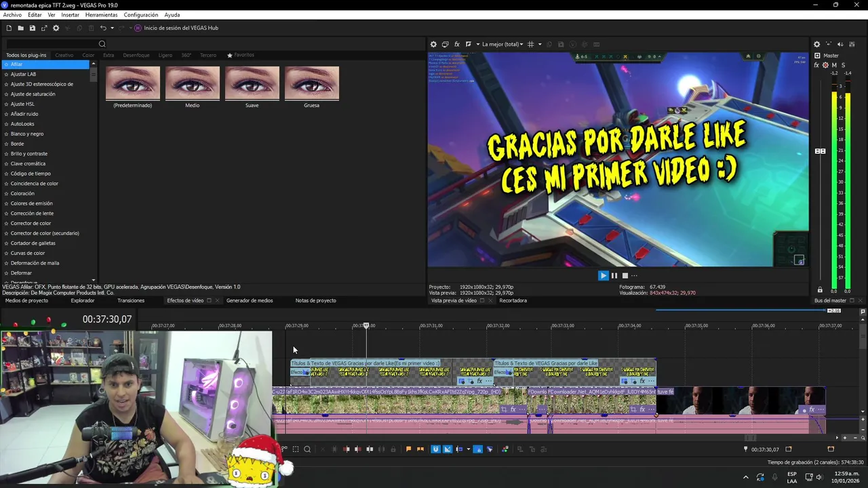Insert a region with the double flag icon
Viewport: 868px width, 488px height.
420,449
